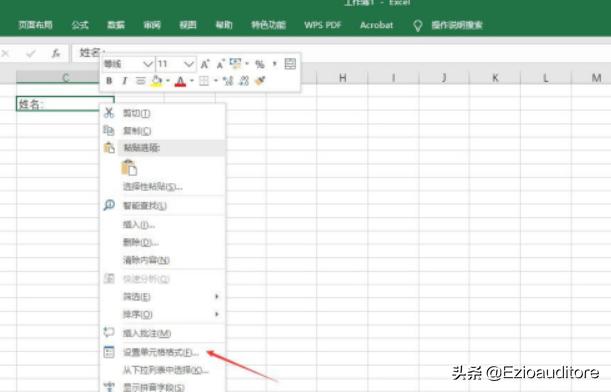Select column header H
Viewport: 611px width, 392px height.
click(343, 78)
